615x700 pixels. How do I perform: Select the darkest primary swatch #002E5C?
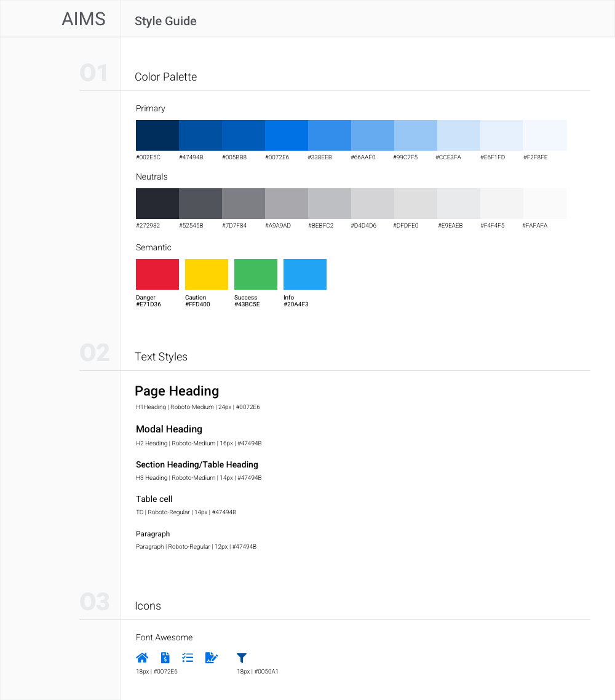(157, 135)
